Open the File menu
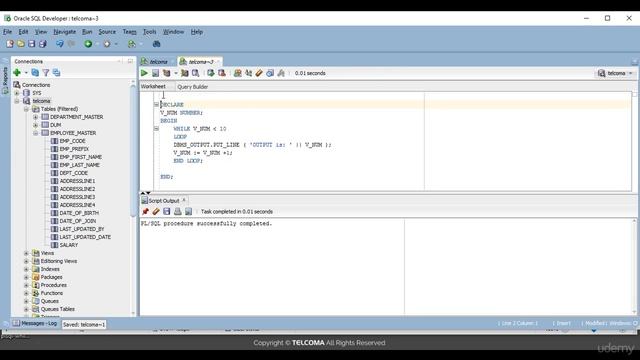 click(x=7, y=31)
